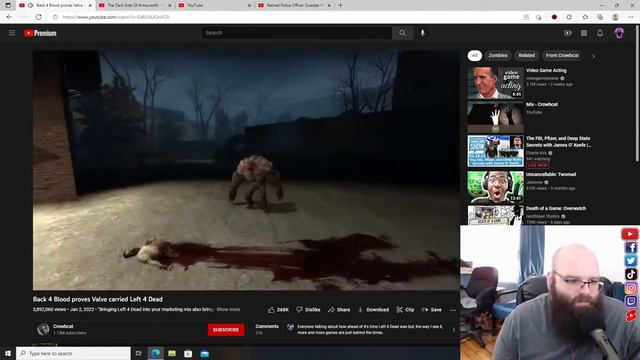Open Edge favorites star icon

pos(585,17)
